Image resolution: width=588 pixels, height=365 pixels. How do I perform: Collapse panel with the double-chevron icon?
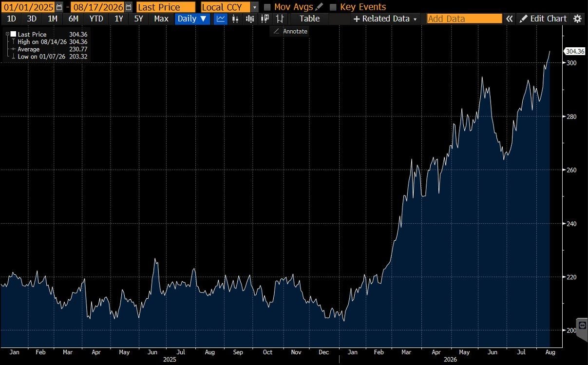pos(510,19)
